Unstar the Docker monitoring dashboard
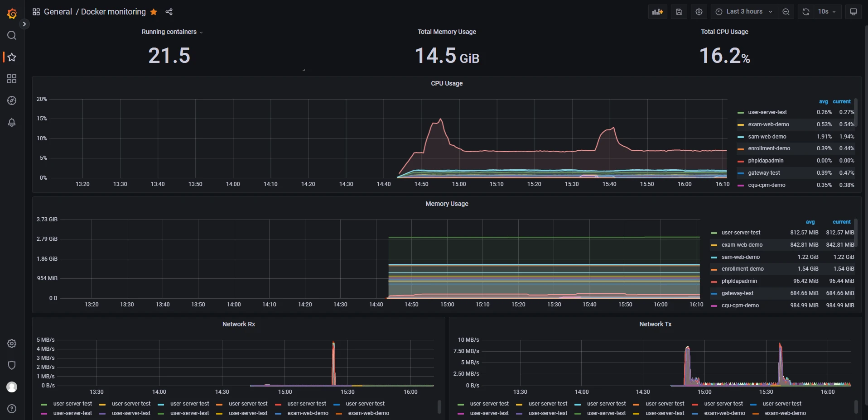 (154, 12)
